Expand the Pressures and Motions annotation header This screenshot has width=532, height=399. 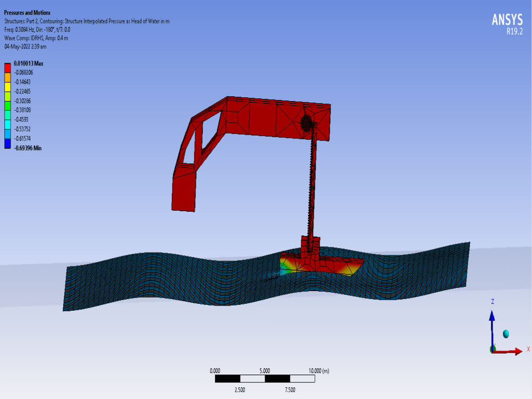[27, 12]
